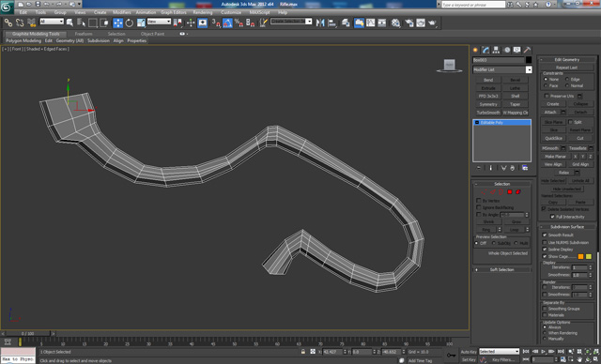Click the Bind to Space Warp icon

[x=31, y=23]
